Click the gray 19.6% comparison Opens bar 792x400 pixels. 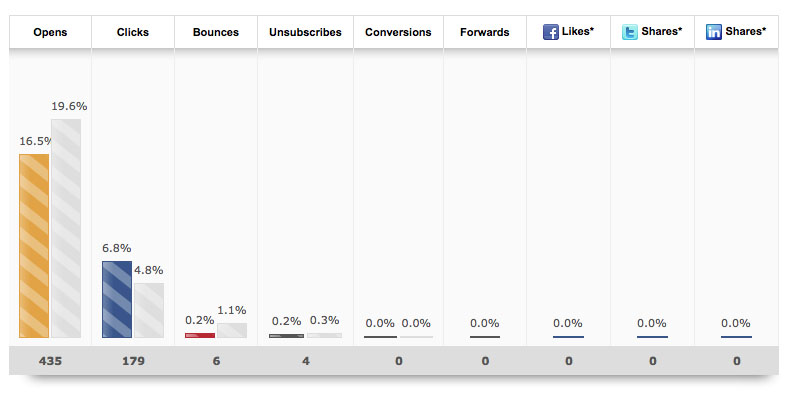(66, 228)
